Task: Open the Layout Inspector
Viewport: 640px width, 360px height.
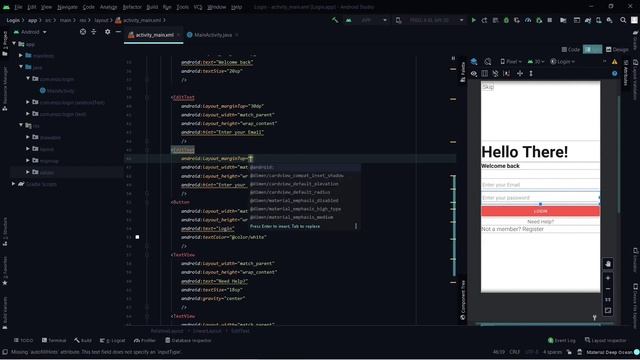Action: tap(606, 340)
